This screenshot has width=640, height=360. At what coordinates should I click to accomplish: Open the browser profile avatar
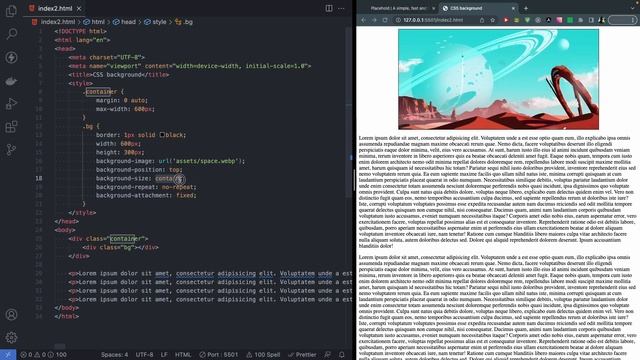602,20
